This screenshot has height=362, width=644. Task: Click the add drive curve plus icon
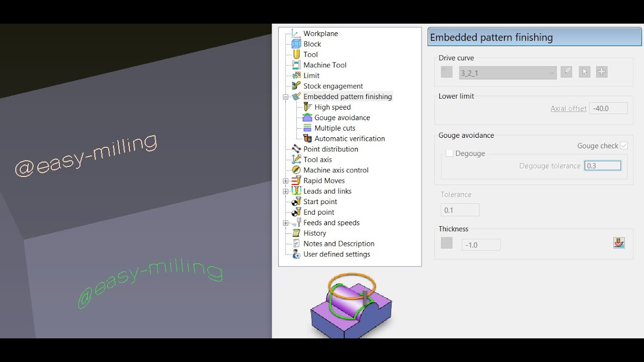coord(602,72)
